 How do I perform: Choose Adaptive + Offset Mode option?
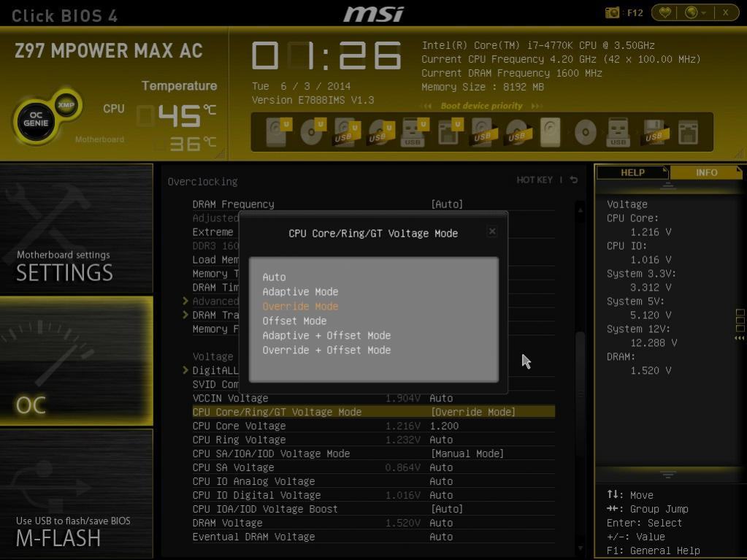click(x=326, y=335)
